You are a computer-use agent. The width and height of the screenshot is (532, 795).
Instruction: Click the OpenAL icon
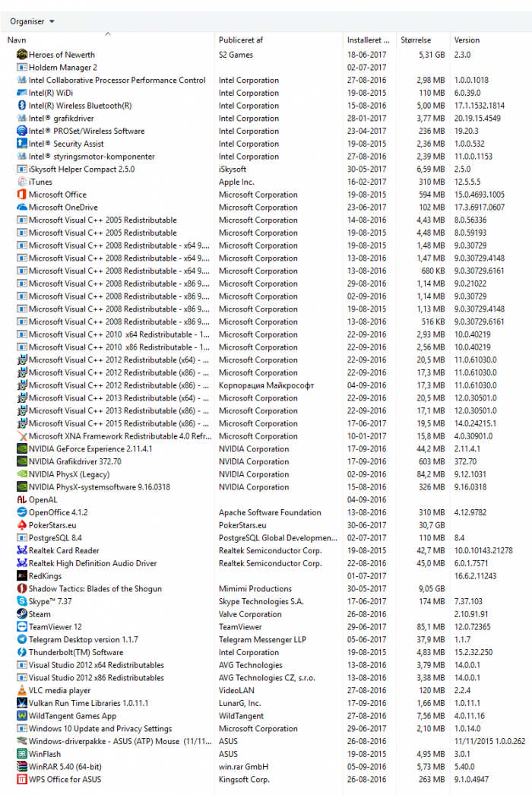pos(22,499)
